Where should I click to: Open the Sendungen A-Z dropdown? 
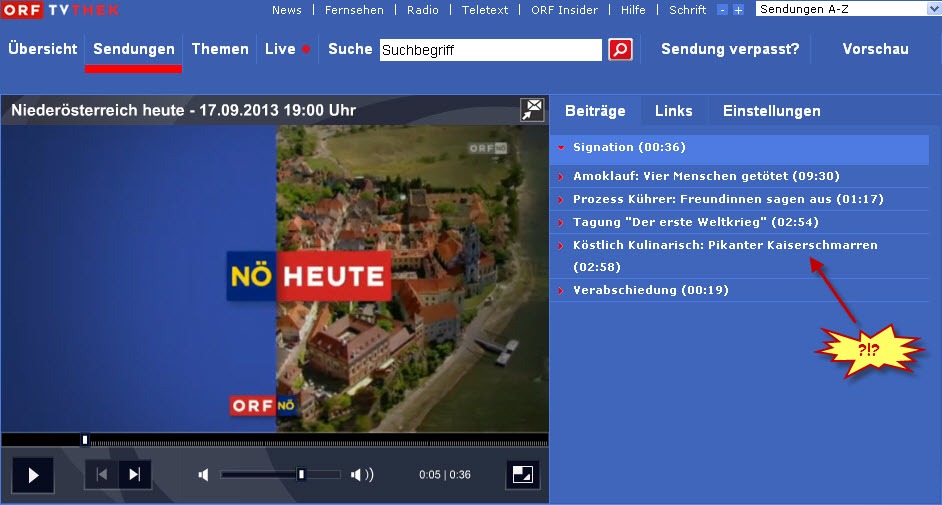[848, 9]
